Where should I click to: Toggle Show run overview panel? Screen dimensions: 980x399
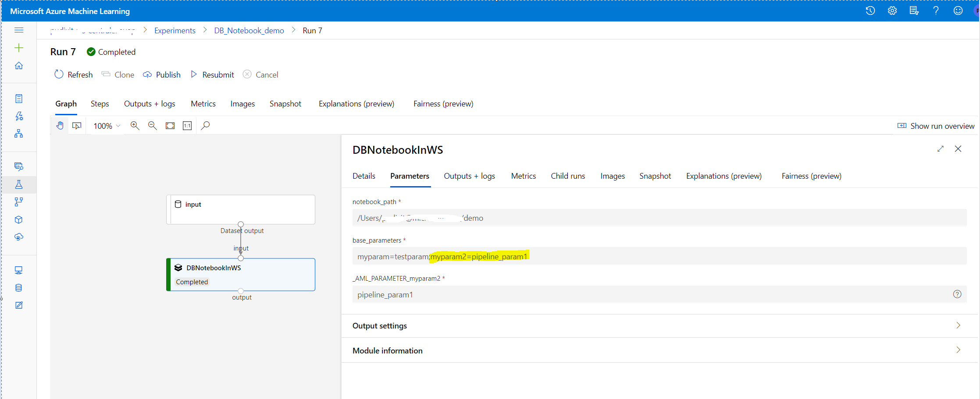click(936, 126)
